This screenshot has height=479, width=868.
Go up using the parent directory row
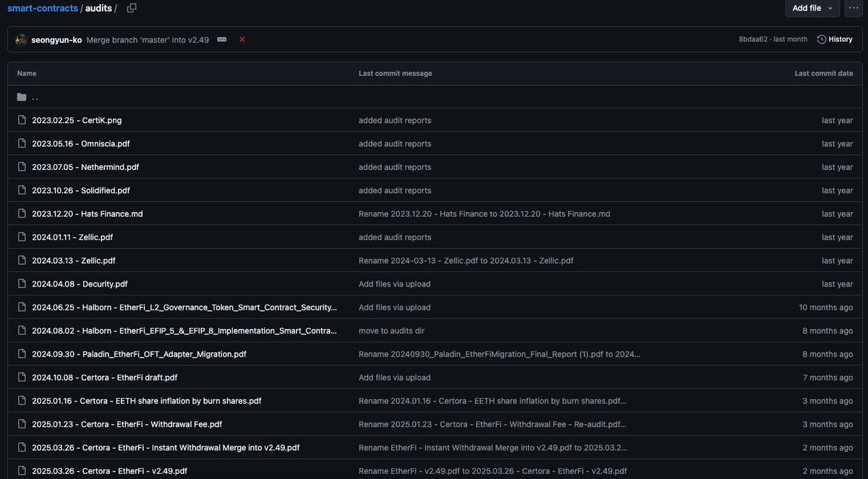(35, 96)
